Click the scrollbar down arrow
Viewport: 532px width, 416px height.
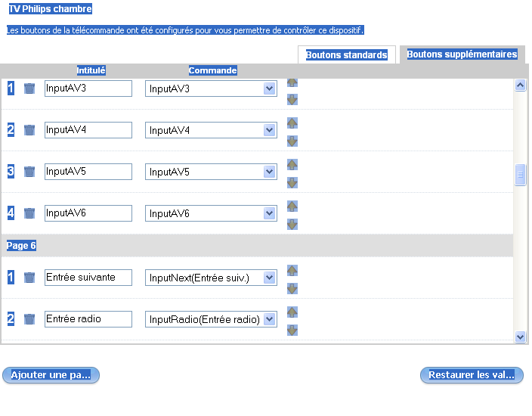[520, 337]
